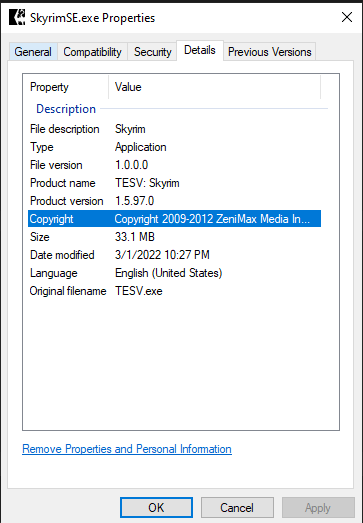This screenshot has height=523, width=363.
Task: Open the Compatibility tab
Action: coord(92,52)
